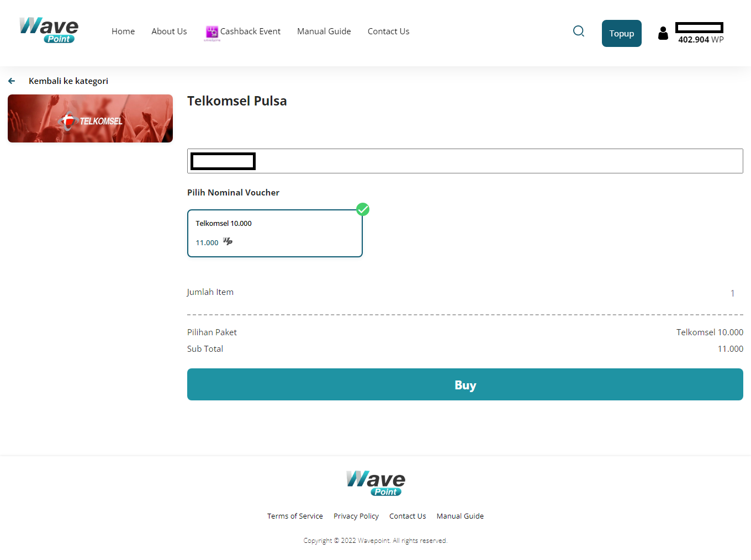751x560 pixels.
Task: Open the Home menu item
Action: click(x=123, y=31)
